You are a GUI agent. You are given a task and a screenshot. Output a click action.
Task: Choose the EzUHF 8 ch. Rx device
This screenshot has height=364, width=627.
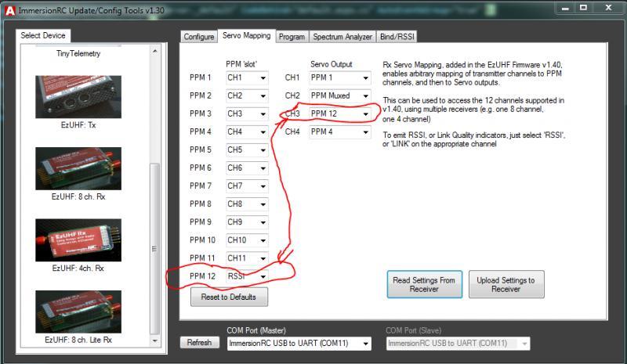[x=78, y=168]
